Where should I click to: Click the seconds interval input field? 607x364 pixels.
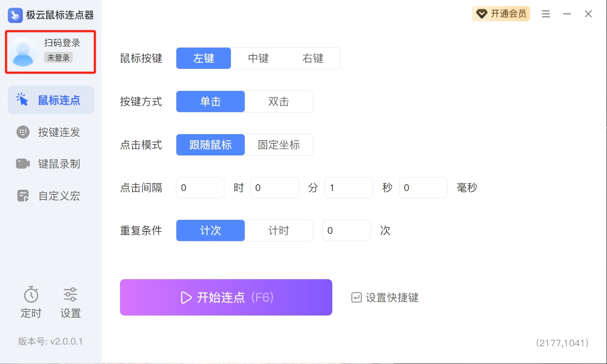point(348,188)
